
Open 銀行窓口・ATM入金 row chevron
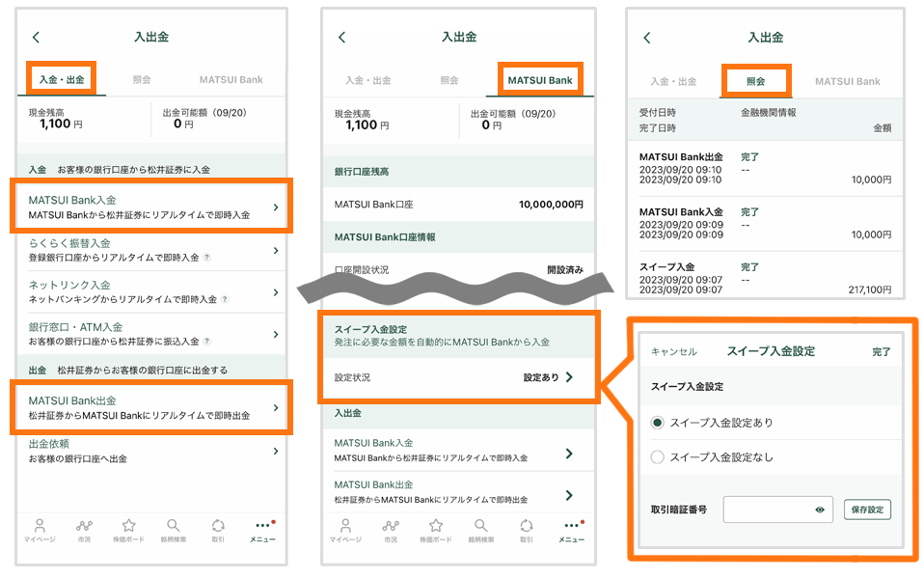click(276, 334)
